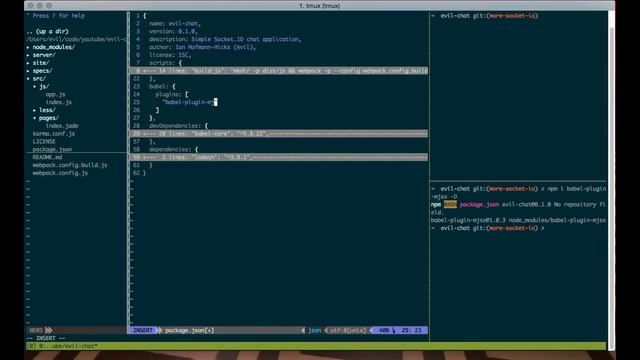The width and height of the screenshot is (640, 360).
Task: Click the 'babel: {' line
Action: click(x=162, y=87)
